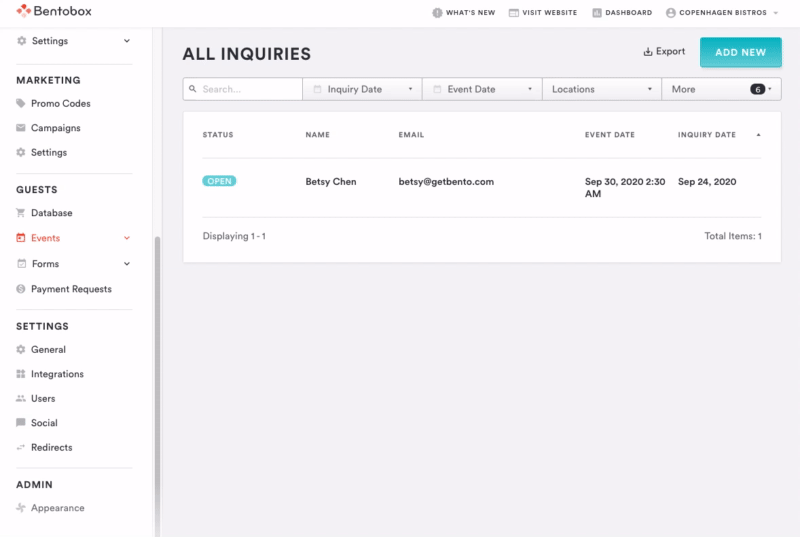The width and height of the screenshot is (800, 537).
Task: Go to Visit Website link
Action: [543, 13]
